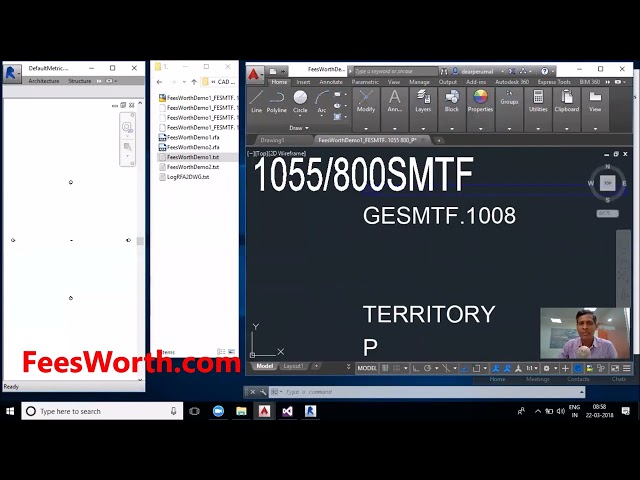The image size is (640, 480).
Task: Select the Circle draw tool
Action: point(300,101)
